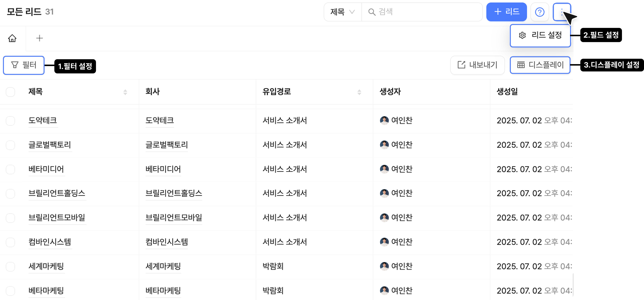Click the home tab icon
The width and height of the screenshot is (644, 300).
coord(12,38)
